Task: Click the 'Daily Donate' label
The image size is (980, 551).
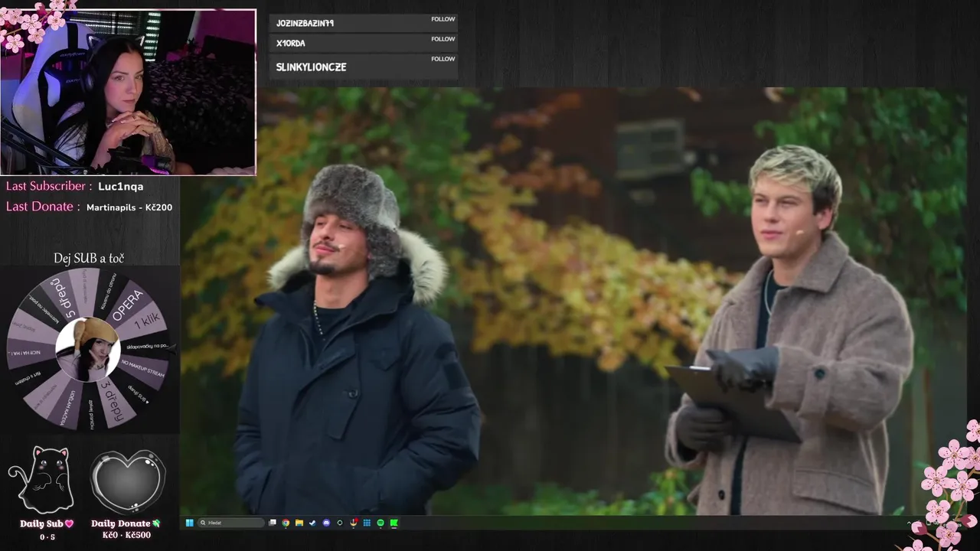Action: pos(126,524)
